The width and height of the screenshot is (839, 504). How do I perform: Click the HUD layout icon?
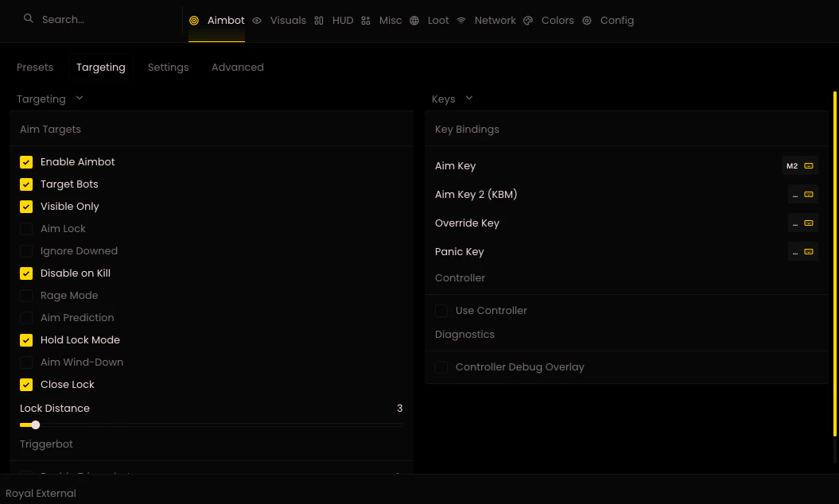[x=319, y=21]
